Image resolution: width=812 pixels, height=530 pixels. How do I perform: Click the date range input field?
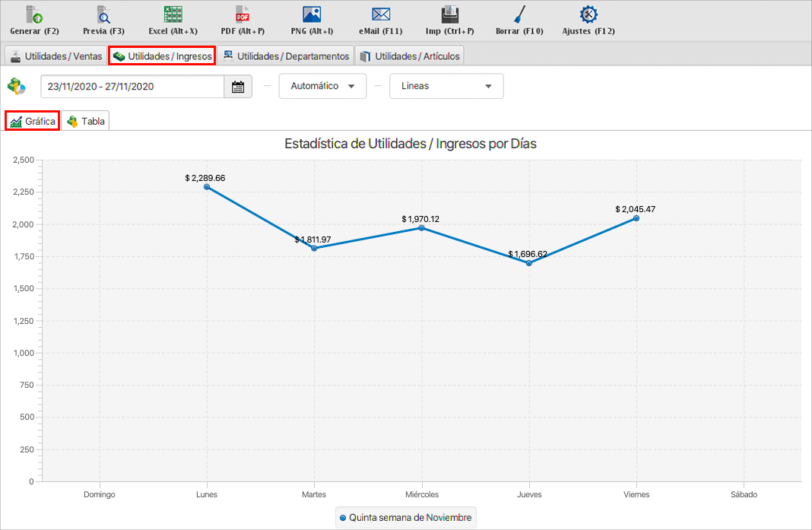[132, 87]
